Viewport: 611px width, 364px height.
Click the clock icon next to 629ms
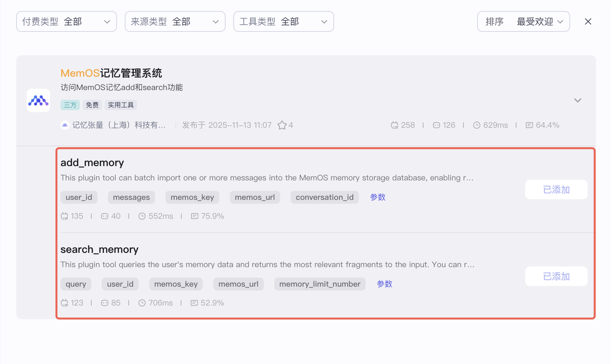477,125
